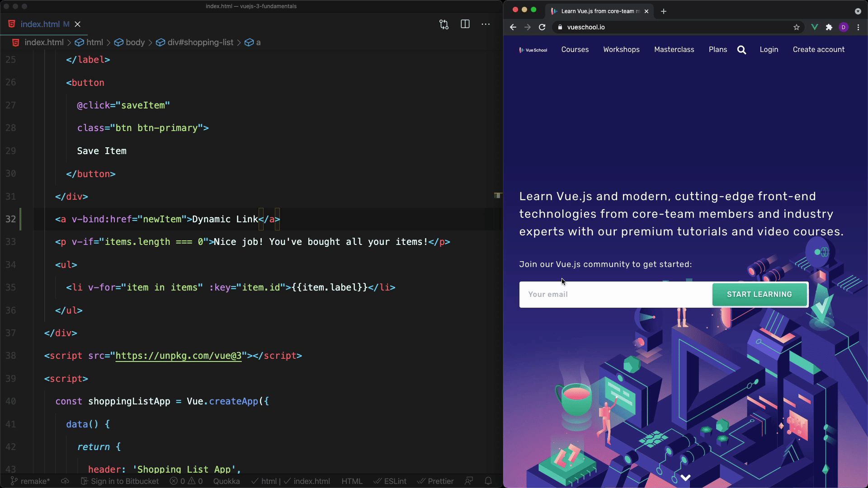
Task: Select the index.html tab in VS Code
Action: coord(44,24)
